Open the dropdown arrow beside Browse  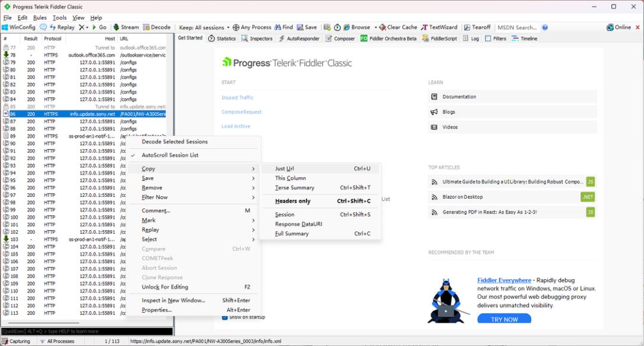tap(376, 27)
